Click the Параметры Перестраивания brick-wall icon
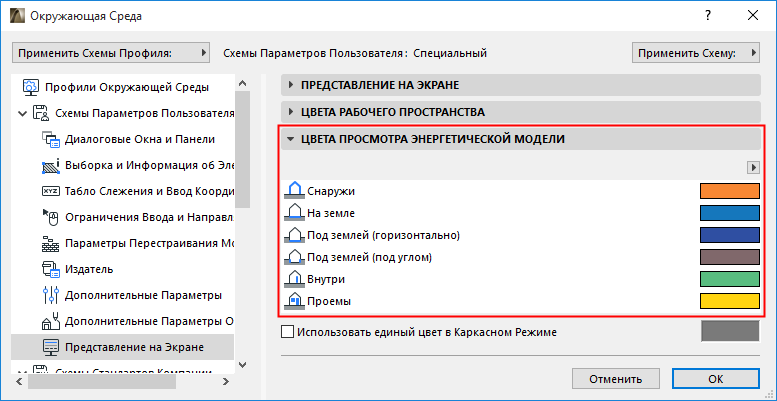 click(x=52, y=243)
